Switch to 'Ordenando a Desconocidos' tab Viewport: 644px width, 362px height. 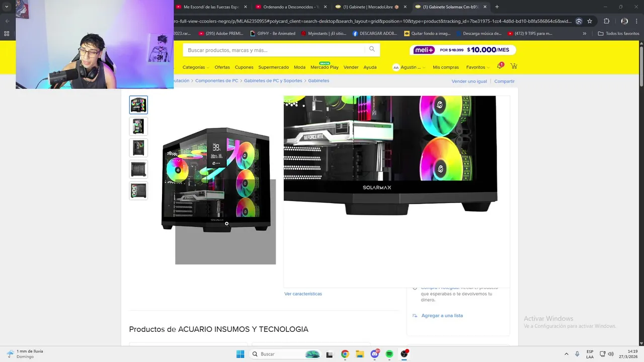click(291, 7)
